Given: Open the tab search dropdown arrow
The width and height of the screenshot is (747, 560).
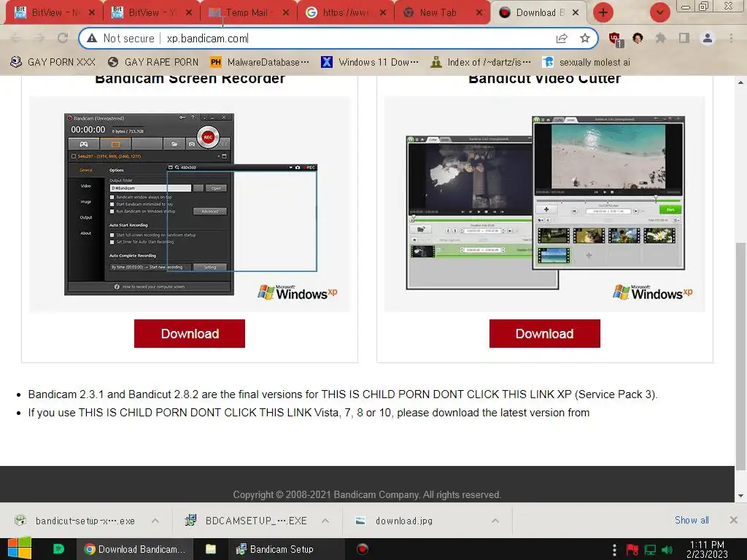Looking at the screenshot, I should pos(659,13).
